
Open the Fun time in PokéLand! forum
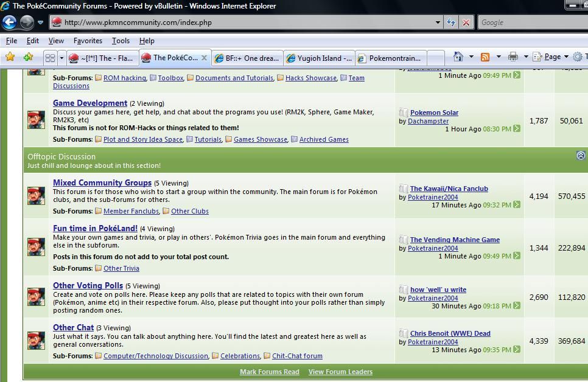(95, 228)
